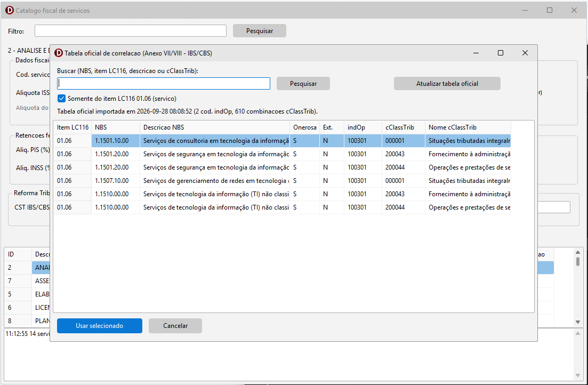Focus the Filtro input in main window
This screenshot has height=385, width=588.
point(131,31)
